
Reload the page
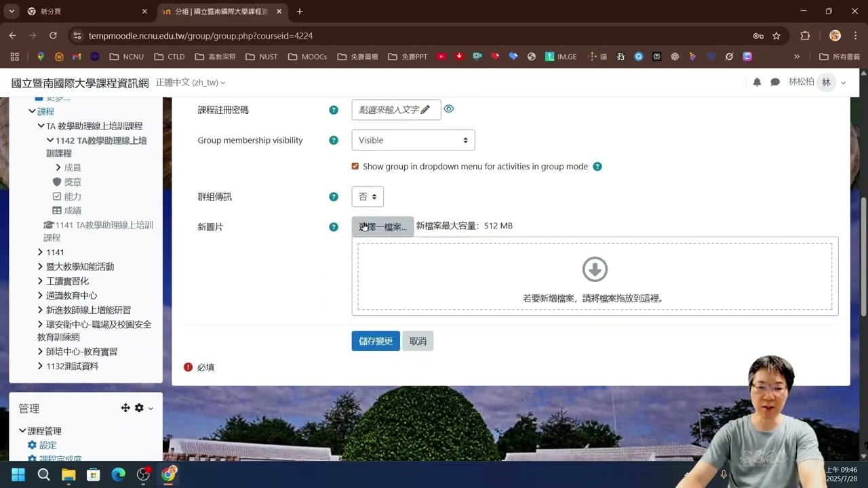[53, 35]
